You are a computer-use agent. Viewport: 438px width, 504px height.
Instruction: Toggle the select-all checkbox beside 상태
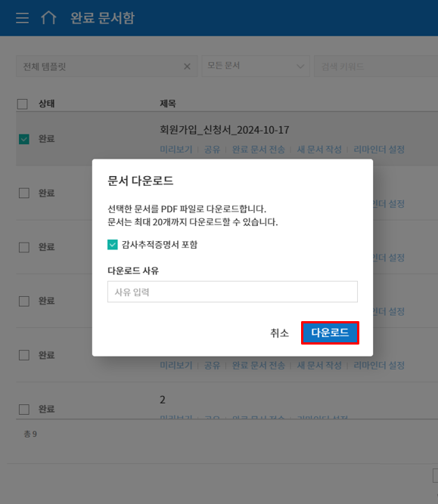22,104
